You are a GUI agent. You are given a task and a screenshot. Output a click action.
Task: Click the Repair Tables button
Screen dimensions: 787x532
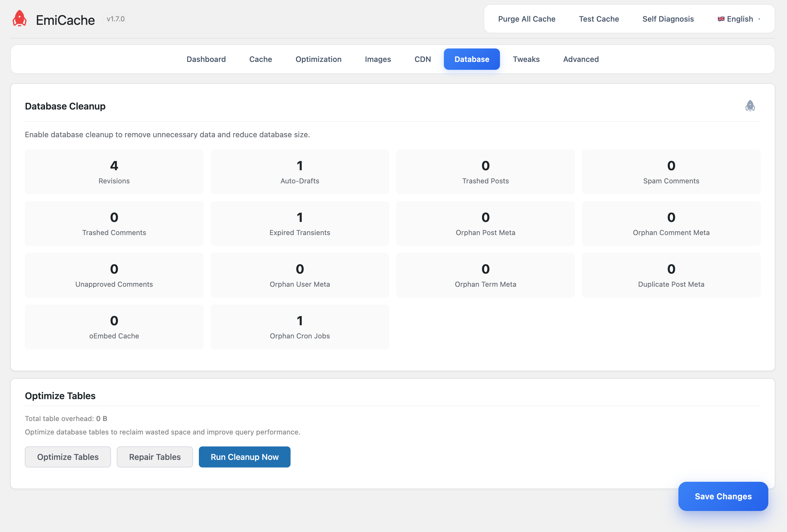point(155,457)
